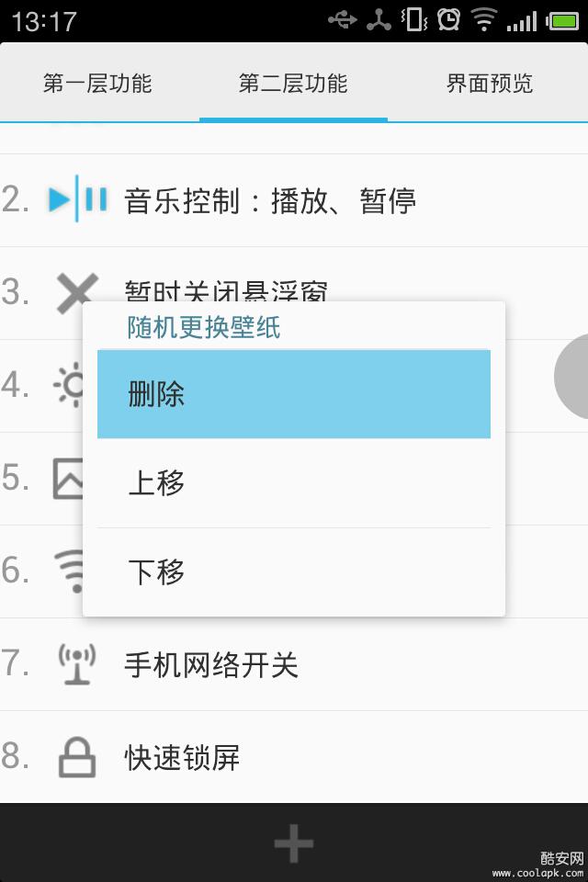The height and width of the screenshot is (882, 588).
Task: Select 删除 from the popup menu
Action: point(294,394)
